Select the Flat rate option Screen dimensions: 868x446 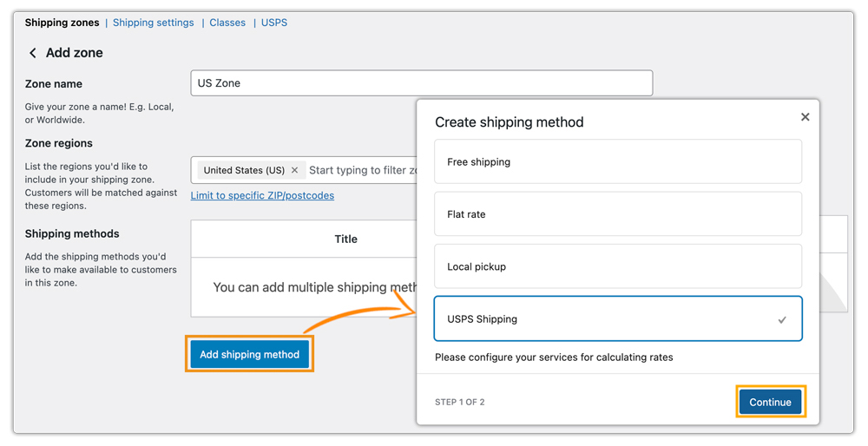618,214
